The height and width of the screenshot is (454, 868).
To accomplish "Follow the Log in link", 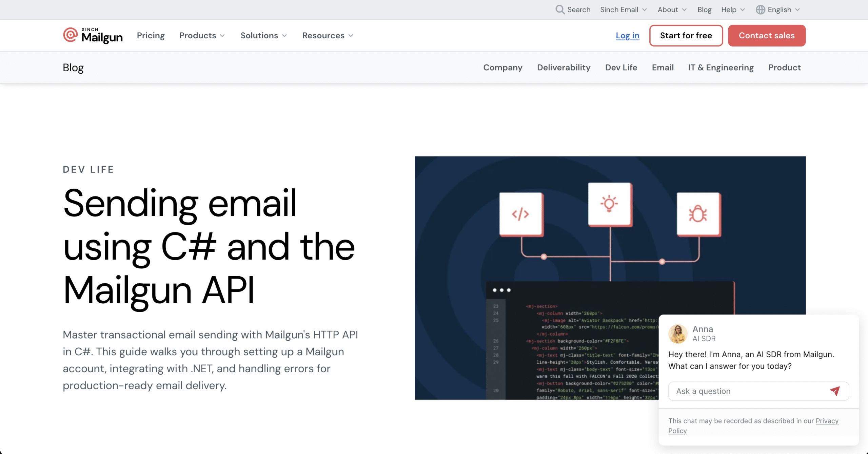I will tap(627, 35).
